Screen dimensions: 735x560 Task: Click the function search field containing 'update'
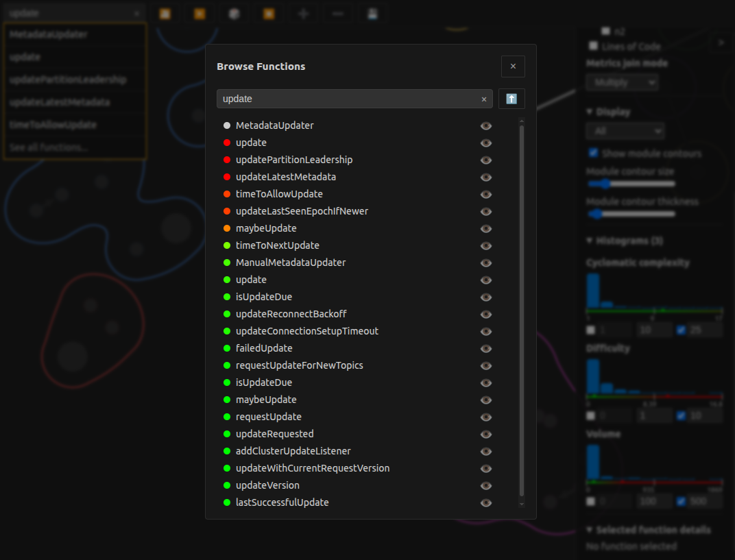tap(354, 99)
